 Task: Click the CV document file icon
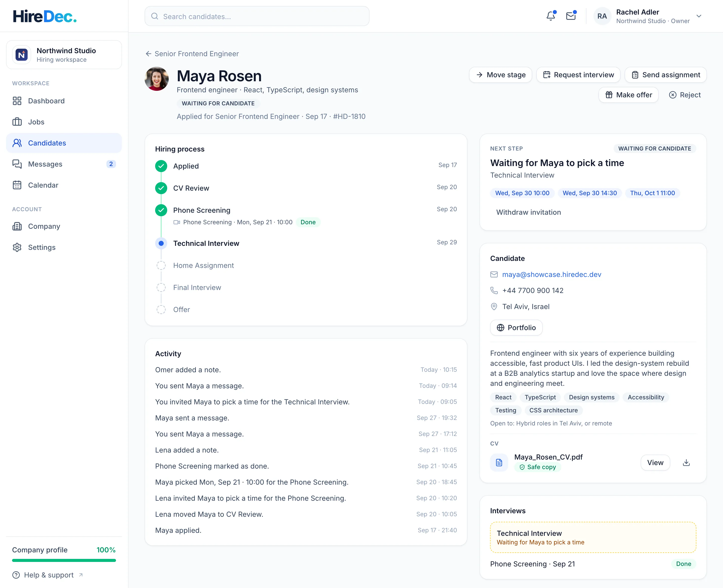point(499,463)
